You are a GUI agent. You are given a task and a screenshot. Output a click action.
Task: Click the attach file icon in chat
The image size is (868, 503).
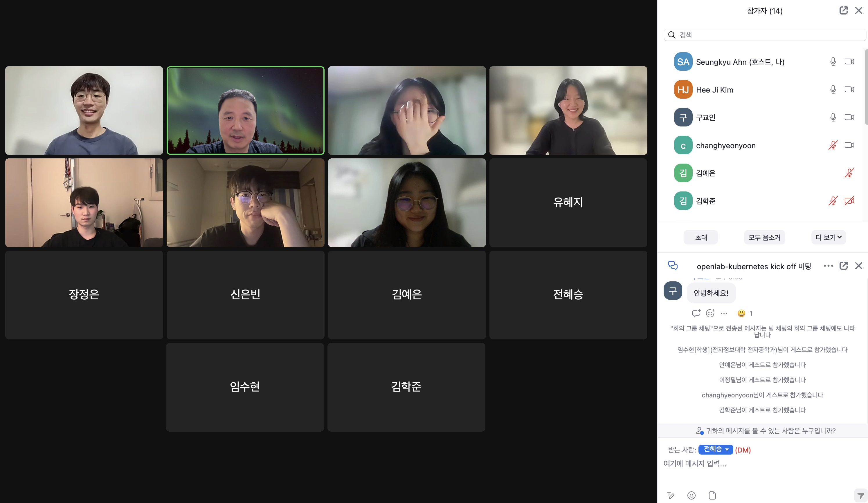[712, 495]
